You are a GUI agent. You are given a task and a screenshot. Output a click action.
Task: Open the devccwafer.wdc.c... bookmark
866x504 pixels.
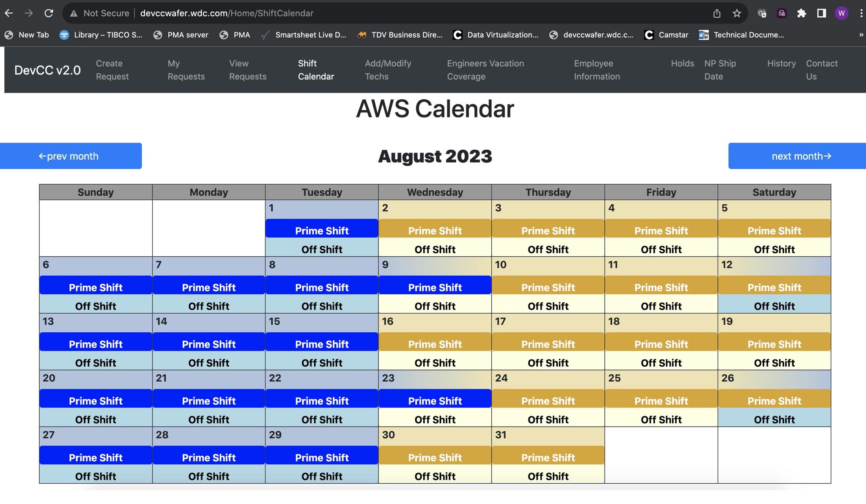(591, 35)
